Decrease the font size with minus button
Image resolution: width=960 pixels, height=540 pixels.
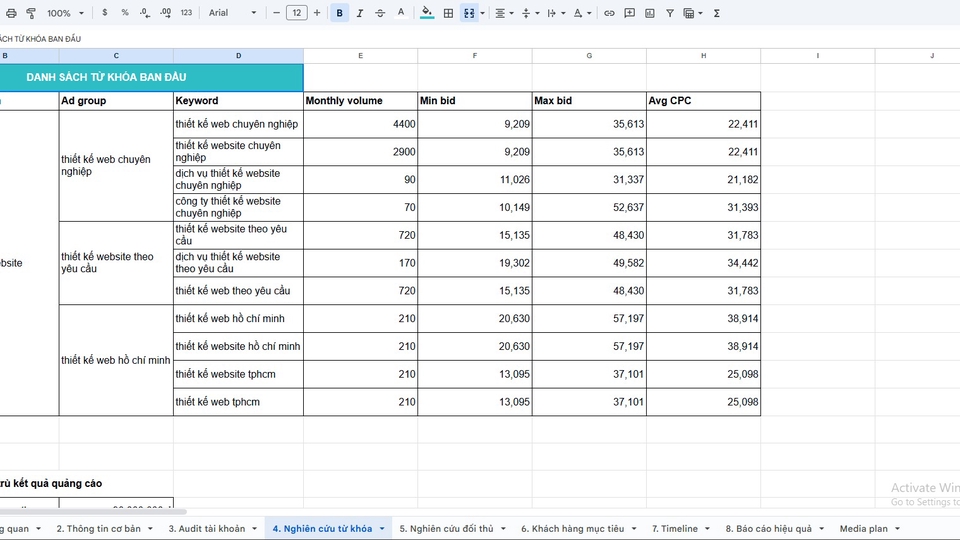275,13
